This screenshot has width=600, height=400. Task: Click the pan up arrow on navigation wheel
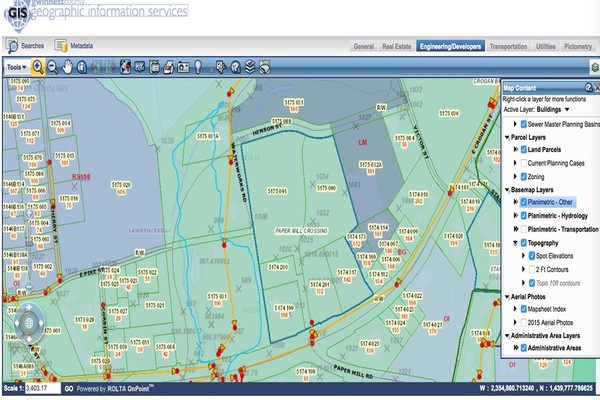[x=28, y=308]
